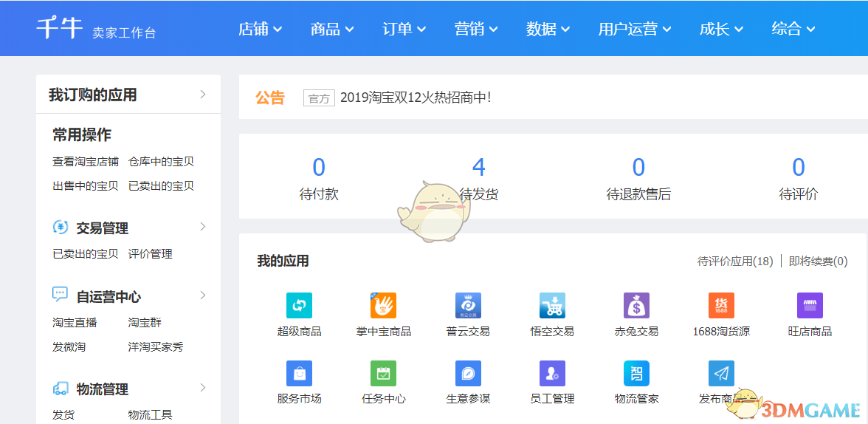This screenshot has width=868, height=424.
Task: Click the 交易管理 yen icon
Action: [61, 227]
